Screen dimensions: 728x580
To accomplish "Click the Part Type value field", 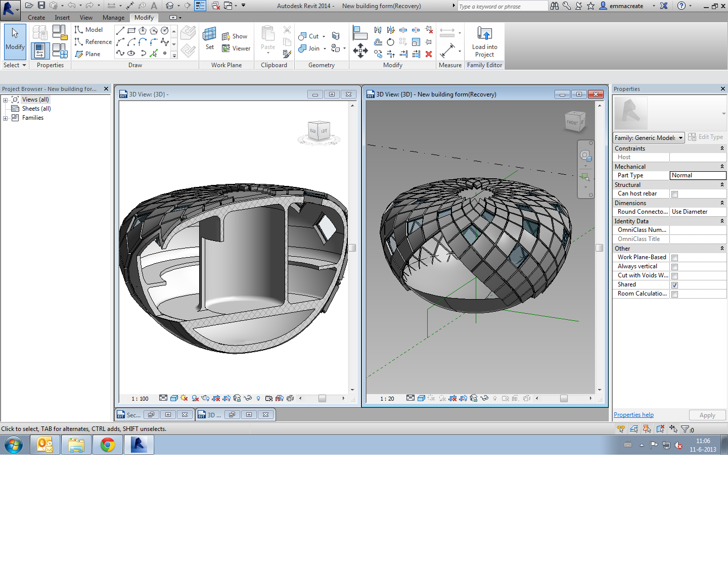I will 698,175.
